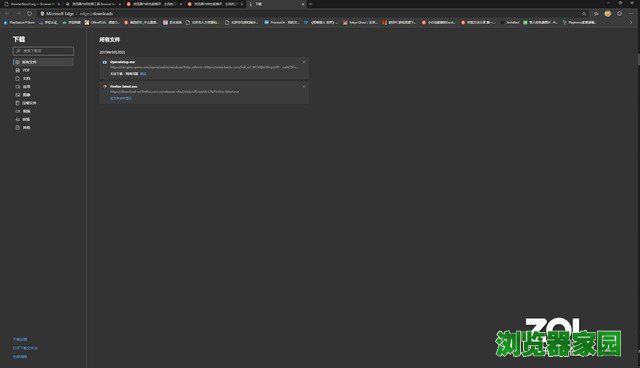
Task: Click the browser refresh button
Action: point(29,13)
